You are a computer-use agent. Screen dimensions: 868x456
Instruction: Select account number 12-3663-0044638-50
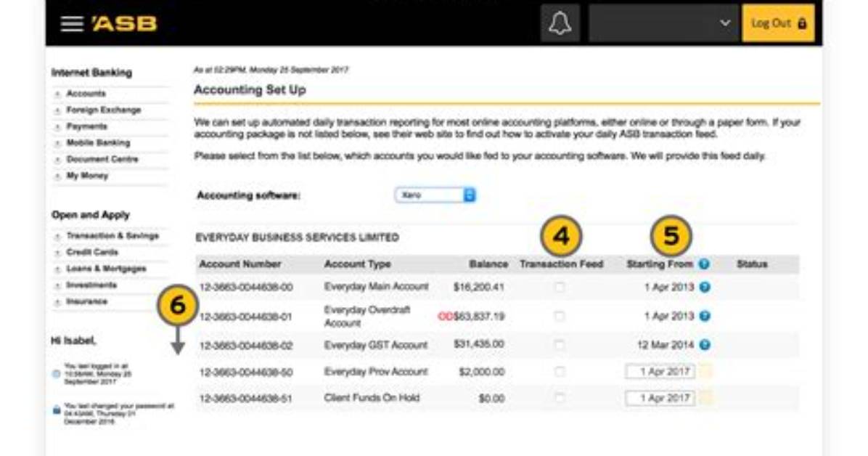246,372
